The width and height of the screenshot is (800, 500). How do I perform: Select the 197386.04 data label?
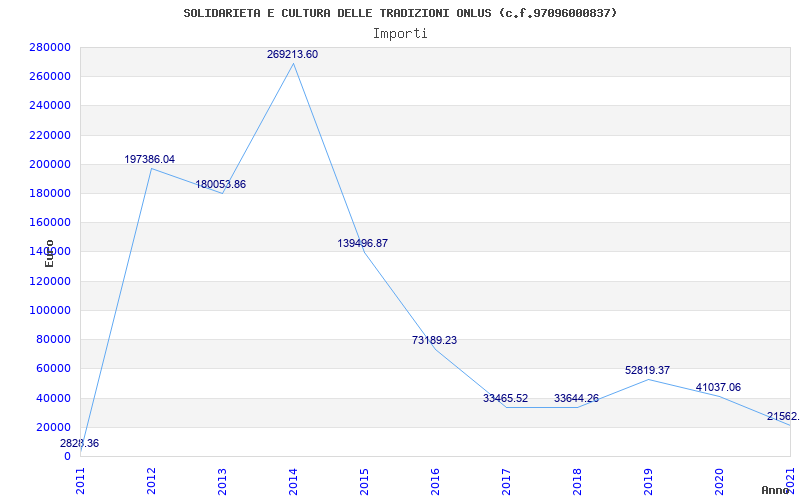[149, 160]
